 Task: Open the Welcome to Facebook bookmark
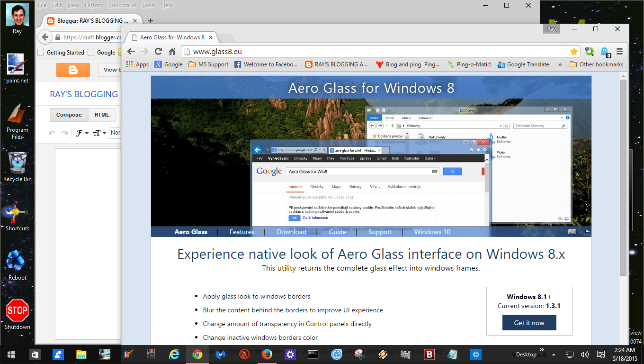pyautogui.click(x=266, y=64)
